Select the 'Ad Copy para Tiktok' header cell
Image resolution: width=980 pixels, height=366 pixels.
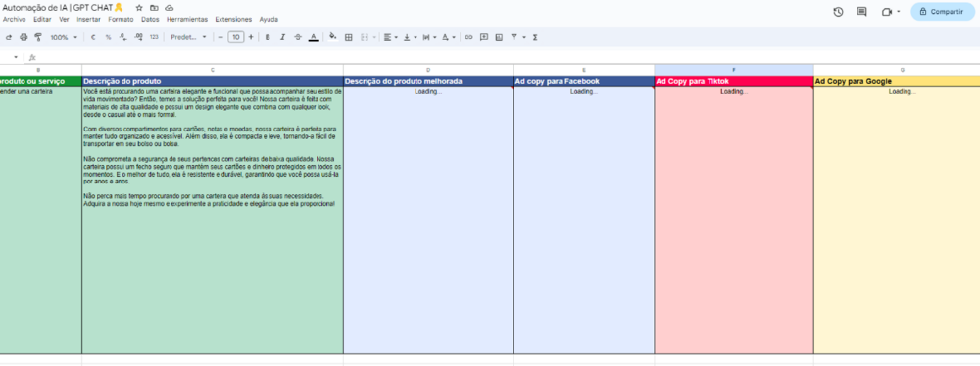[734, 81]
